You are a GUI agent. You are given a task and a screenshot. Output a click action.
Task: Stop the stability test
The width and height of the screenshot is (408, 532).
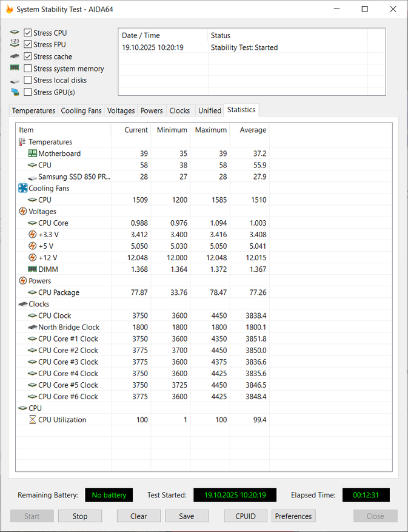click(x=80, y=516)
